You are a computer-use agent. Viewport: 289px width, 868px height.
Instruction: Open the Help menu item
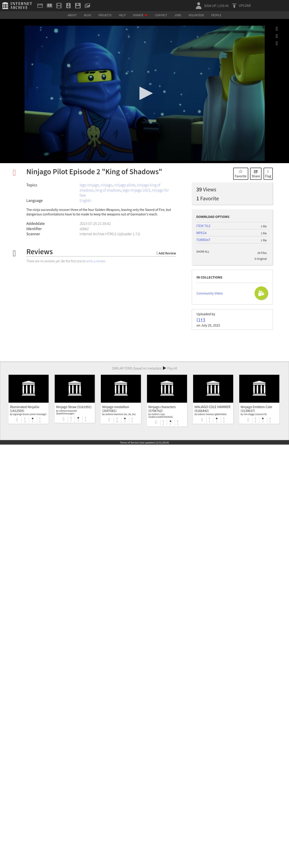click(122, 15)
